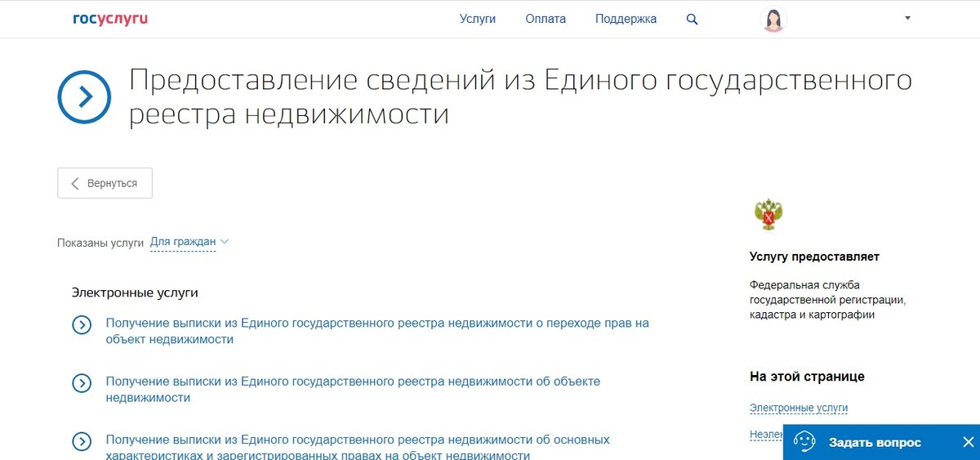The image size is (980, 460).
Task: Click arrow icon beside об объекте недвижимости service
Action: 82,383
